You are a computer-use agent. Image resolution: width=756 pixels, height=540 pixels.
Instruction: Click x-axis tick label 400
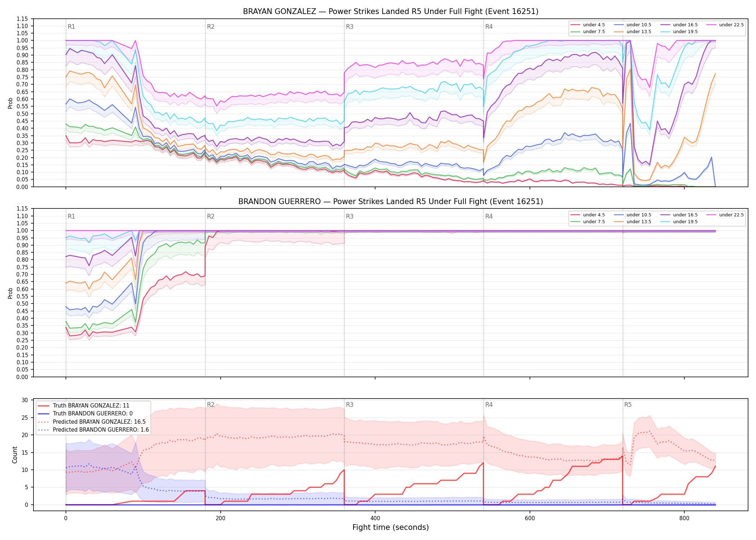[x=375, y=518]
